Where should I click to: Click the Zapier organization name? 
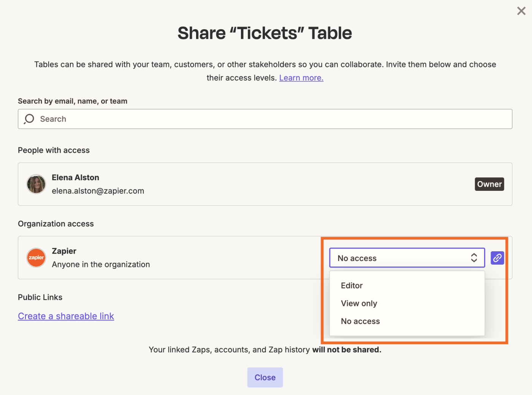click(64, 251)
